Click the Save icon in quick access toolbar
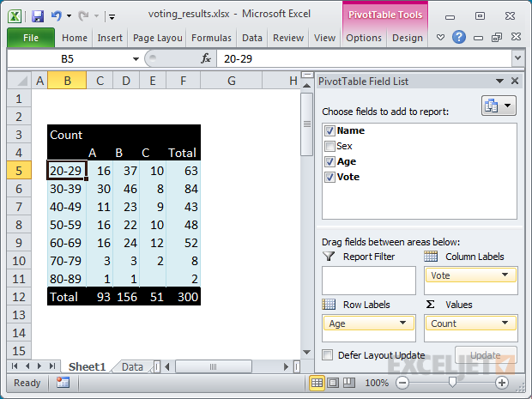The image size is (532, 399). (x=37, y=15)
